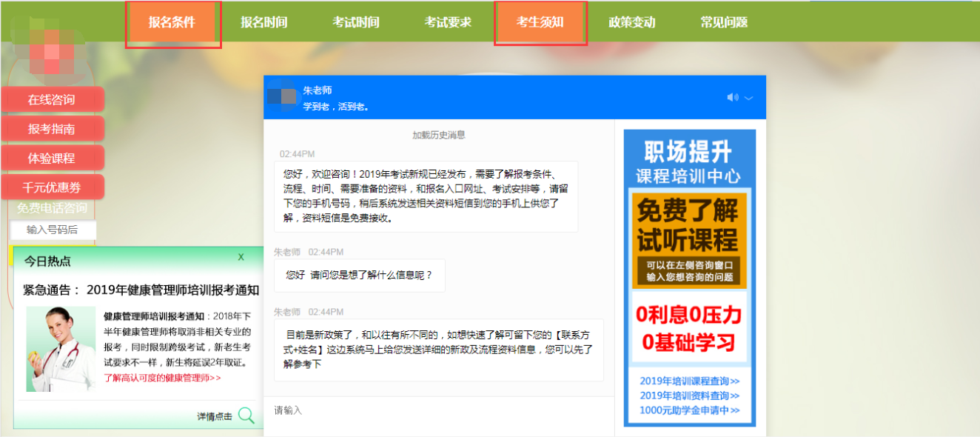Switch to the 报名时间 tab
The width and height of the screenshot is (980, 437).
pyautogui.click(x=264, y=21)
